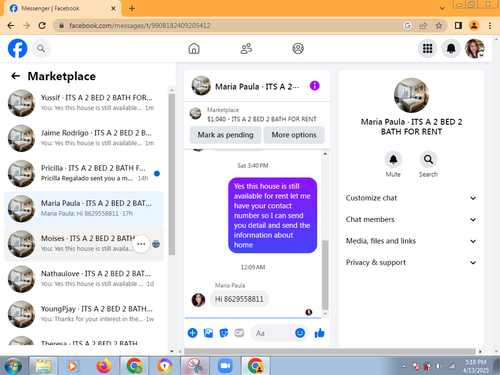500x375 pixels.
Task: Open the Notifications bell in header
Action: [x=451, y=49]
